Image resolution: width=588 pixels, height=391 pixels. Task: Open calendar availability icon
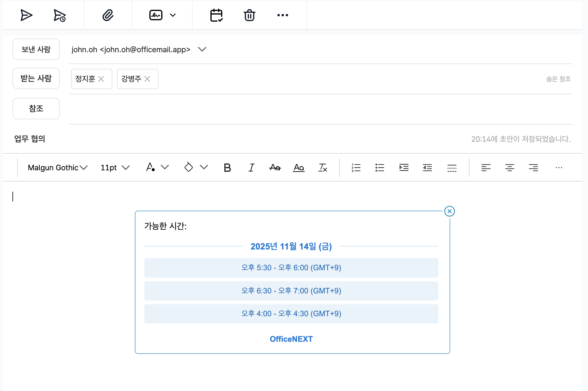point(216,15)
